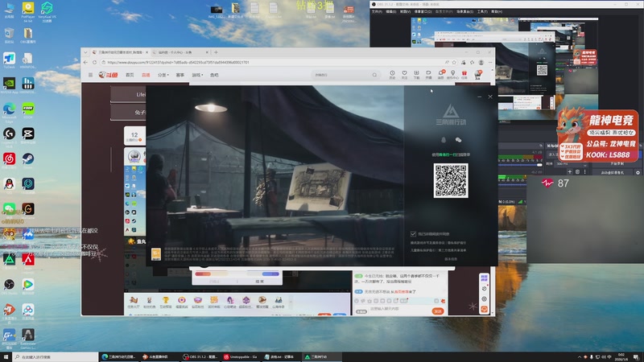The image size is (644, 362).
Task: Refresh the browser page
Action: tap(94, 63)
